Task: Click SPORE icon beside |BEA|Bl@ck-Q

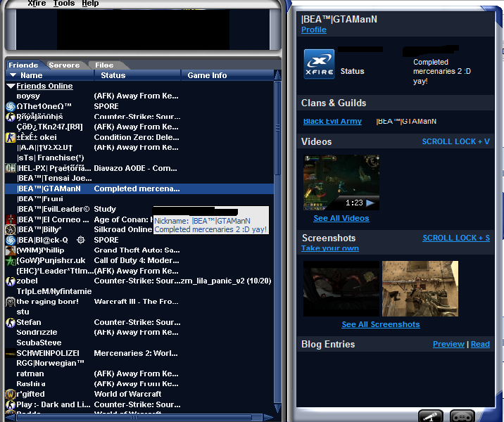Action: (x=11, y=241)
